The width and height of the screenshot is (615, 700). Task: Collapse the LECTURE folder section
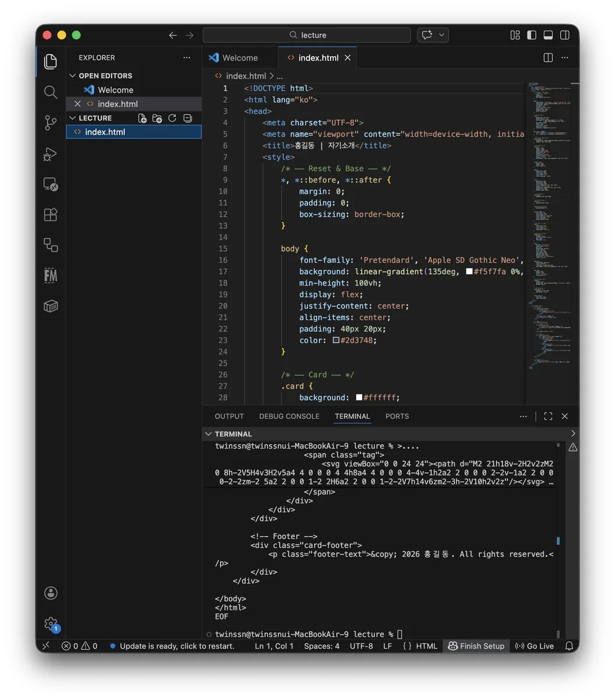(x=91, y=118)
